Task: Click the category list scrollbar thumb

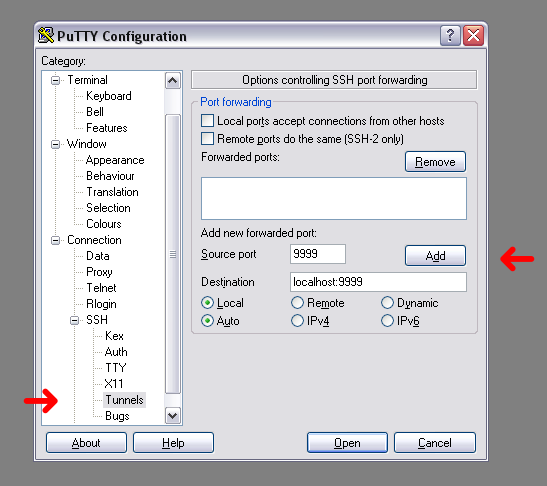Action: 173,254
